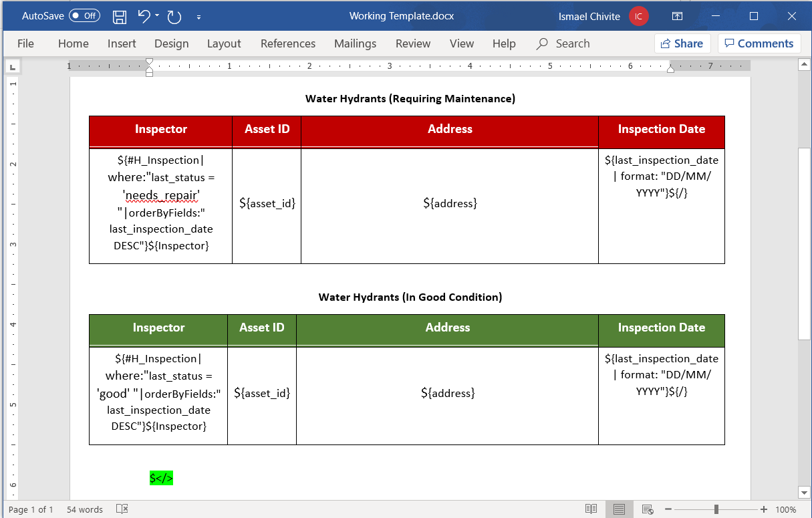Click the first line indent marker on ruler
This screenshot has width=812, height=518.
tap(149, 61)
